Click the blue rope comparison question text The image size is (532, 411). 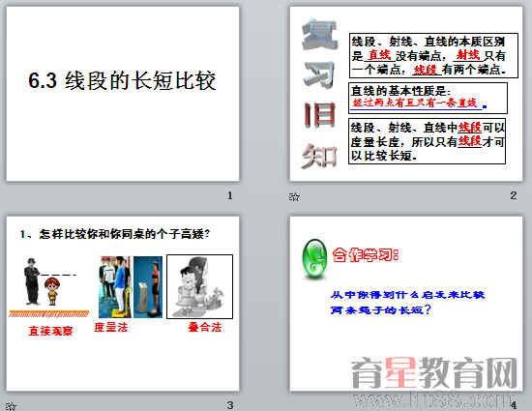(x=407, y=302)
